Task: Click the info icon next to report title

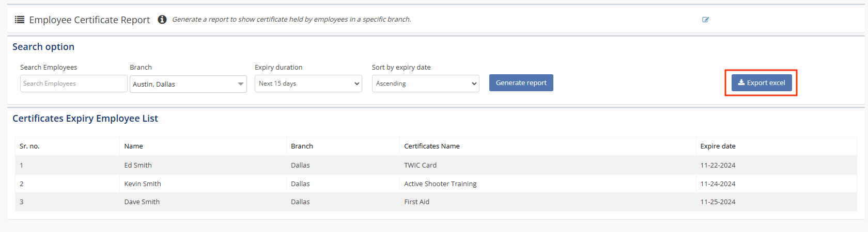Action: [x=162, y=20]
